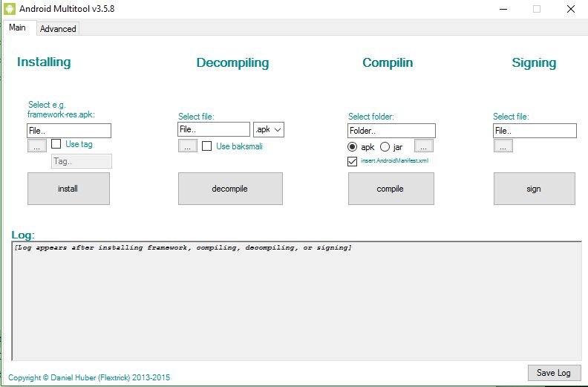Viewport: 588px width, 387px height.
Task: Click the install button
Action: [68, 189]
